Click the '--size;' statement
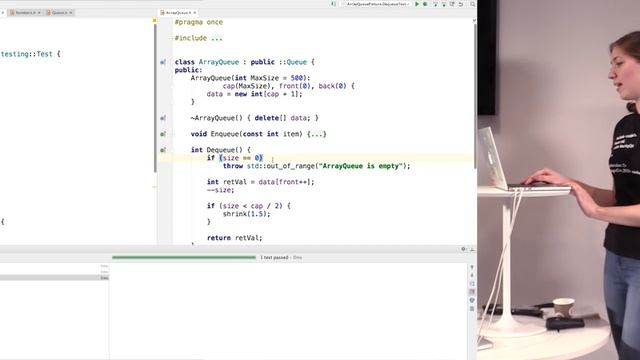This screenshot has width=640, height=360. pos(220,190)
